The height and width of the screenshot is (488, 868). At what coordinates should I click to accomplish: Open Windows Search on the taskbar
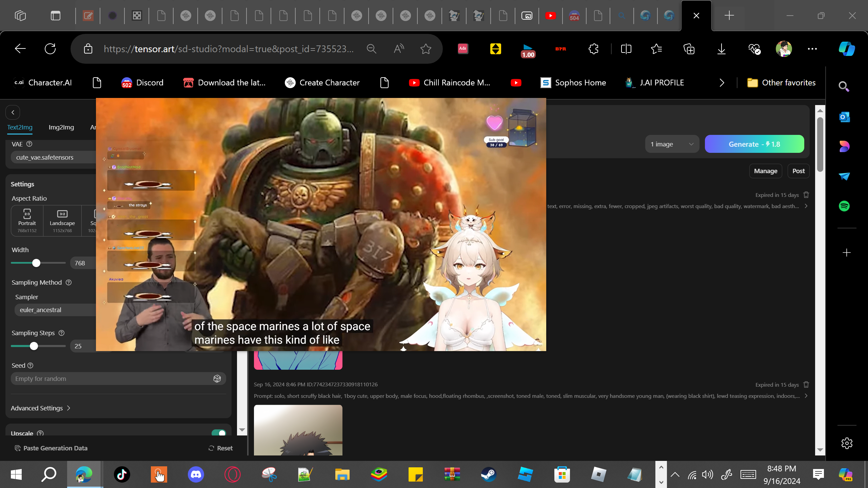click(49, 474)
